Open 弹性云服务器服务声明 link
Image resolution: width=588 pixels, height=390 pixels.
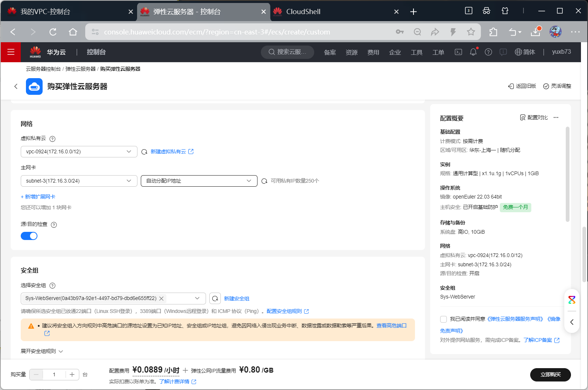[x=515, y=319]
